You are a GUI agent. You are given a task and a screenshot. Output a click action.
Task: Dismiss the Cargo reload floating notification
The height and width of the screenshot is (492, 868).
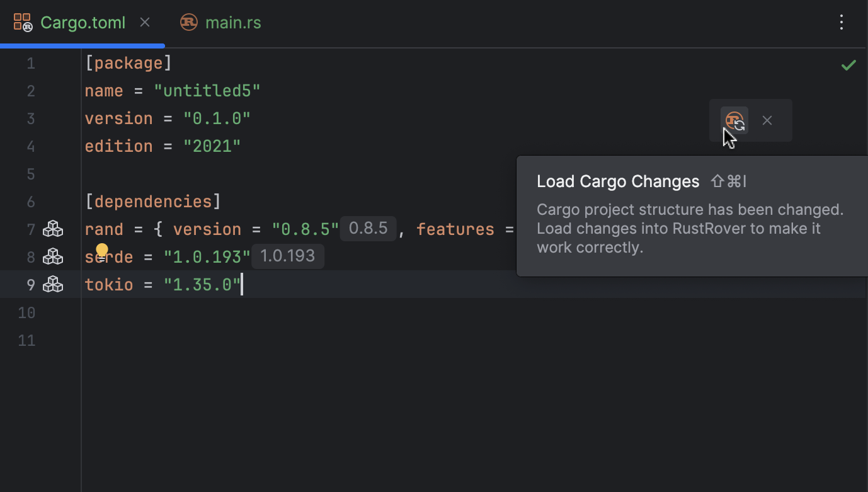(x=767, y=120)
